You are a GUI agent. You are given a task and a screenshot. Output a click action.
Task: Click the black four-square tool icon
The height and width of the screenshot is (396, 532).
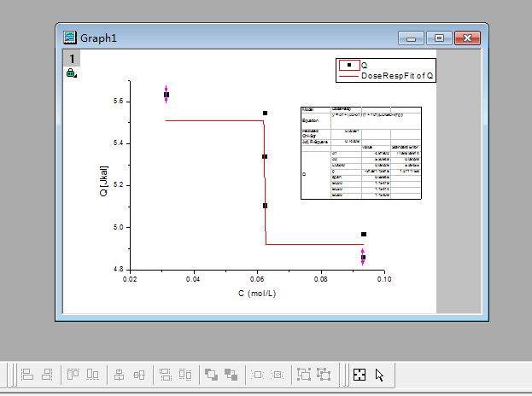360,375
